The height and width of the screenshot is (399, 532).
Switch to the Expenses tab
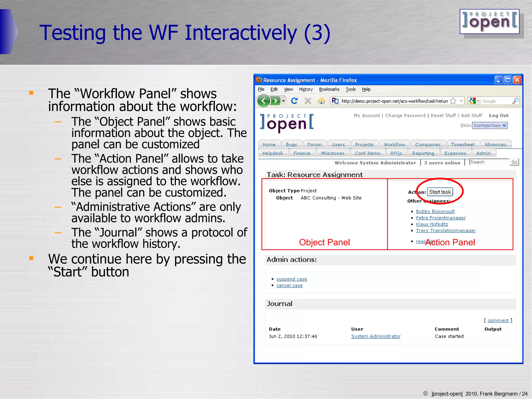click(455, 153)
